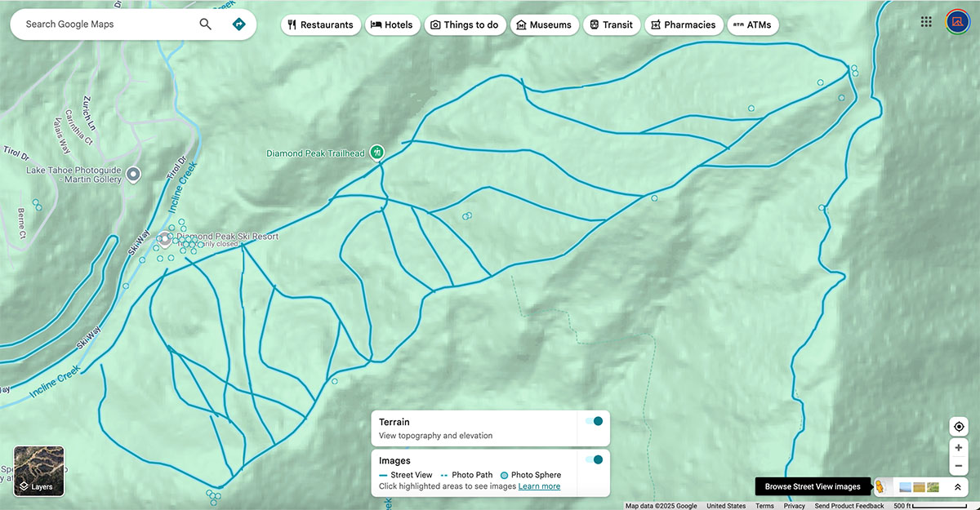980x510 pixels.
Task: Open the Google apps grid icon
Action: coord(926,20)
